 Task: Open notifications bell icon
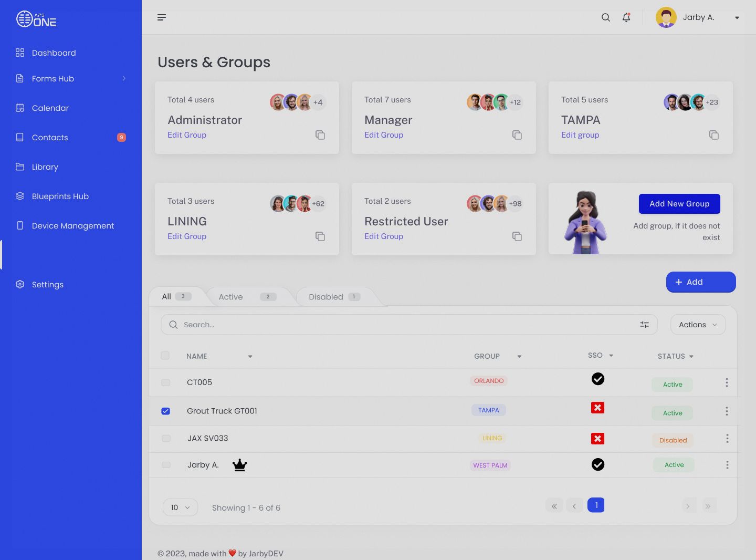(x=626, y=17)
